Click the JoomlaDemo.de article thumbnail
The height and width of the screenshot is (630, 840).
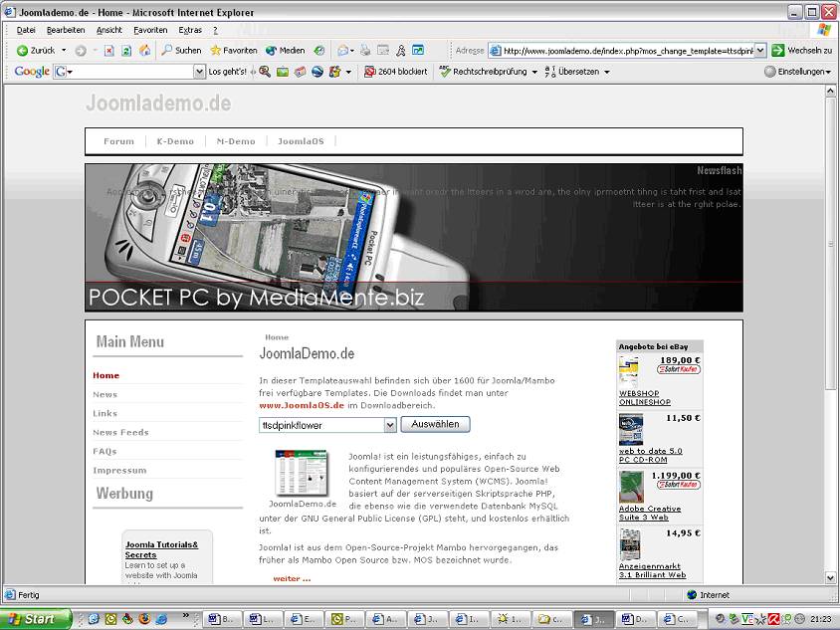[302, 473]
